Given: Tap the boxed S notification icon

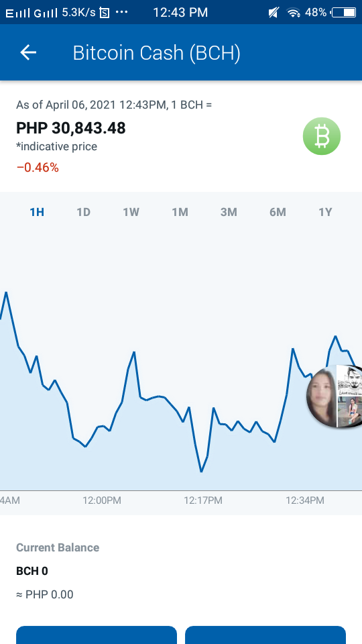Looking at the screenshot, I should tap(105, 13).
